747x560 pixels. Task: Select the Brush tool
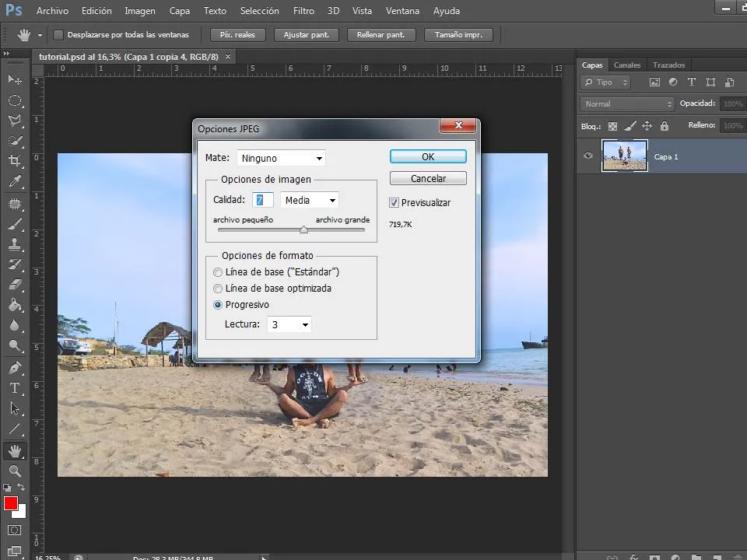15,224
